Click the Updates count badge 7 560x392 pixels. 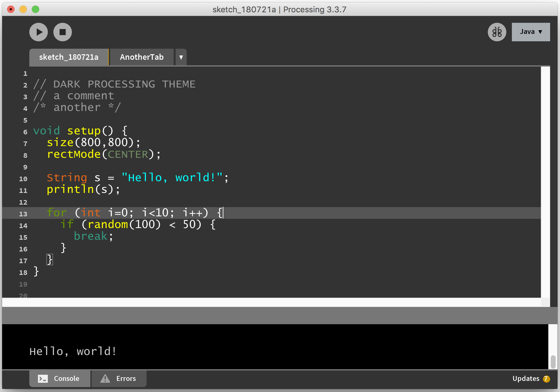click(x=546, y=379)
